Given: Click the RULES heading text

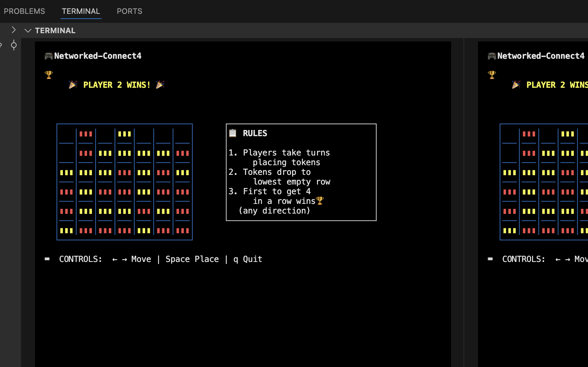Looking at the screenshot, I should tap(255, 133).
